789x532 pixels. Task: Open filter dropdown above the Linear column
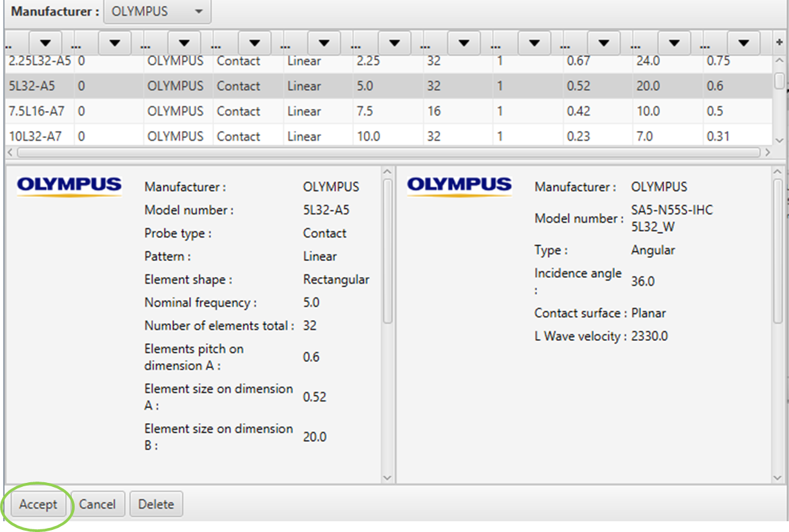point(324,43)
